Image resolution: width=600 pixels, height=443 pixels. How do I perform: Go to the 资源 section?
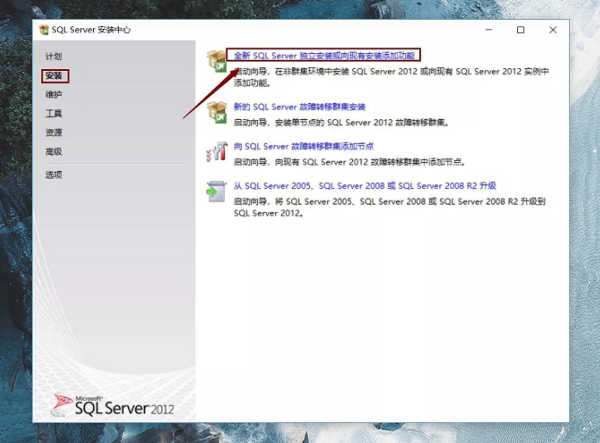click(x=54, y=133)
